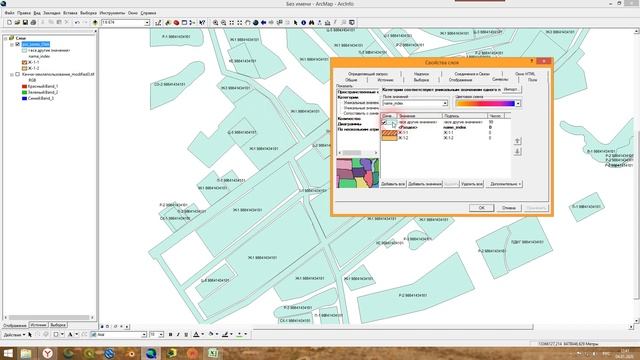The width and height of the screenshot is (640, 360).
Task: Click Fixed Zoom Out icon
Action: [x=240, y=22]
